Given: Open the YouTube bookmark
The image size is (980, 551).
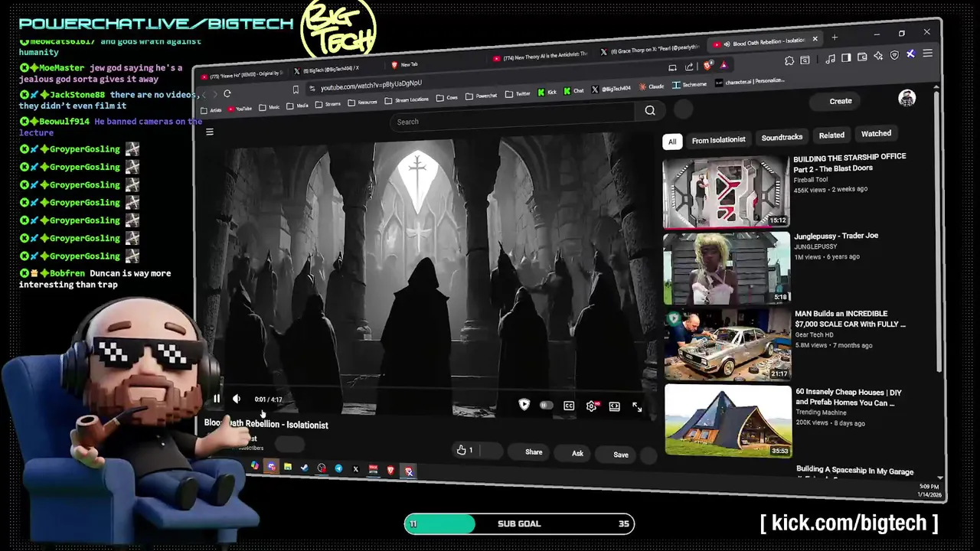Looking at the screenshot, I should click(x=240, y=109).
